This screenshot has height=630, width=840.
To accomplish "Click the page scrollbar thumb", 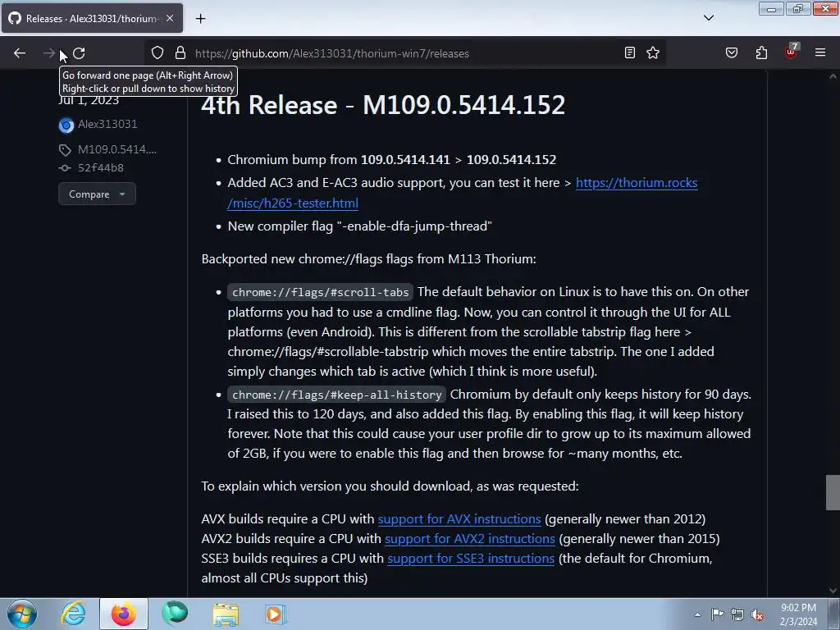I will [x=833, y=492].
